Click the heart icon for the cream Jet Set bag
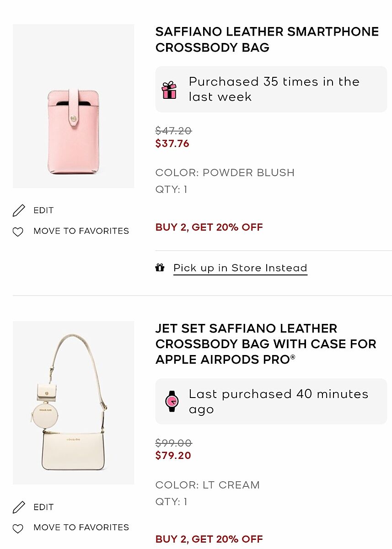The height and width of the screenshot is (549, 392). pos(18,528)
